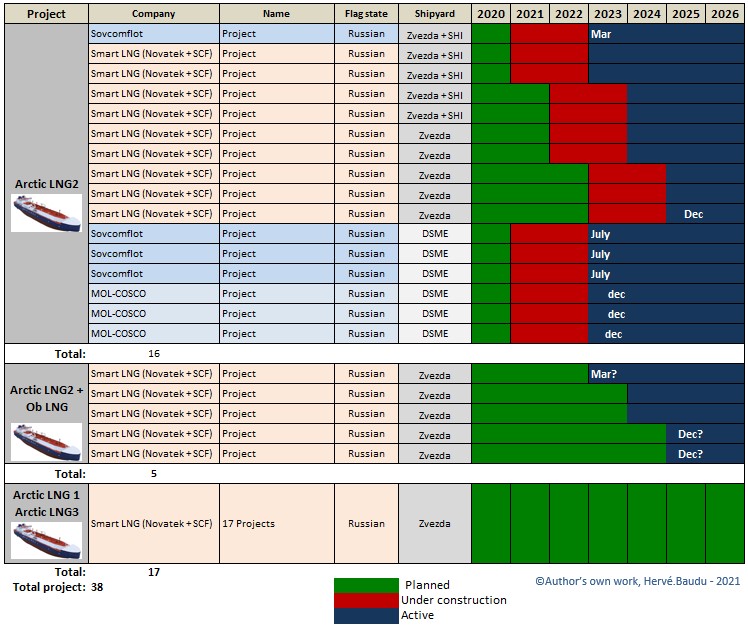Screen dimensions: 748x629
Task: Select the 2020 year column header
Action: click(x=490, y=14)
